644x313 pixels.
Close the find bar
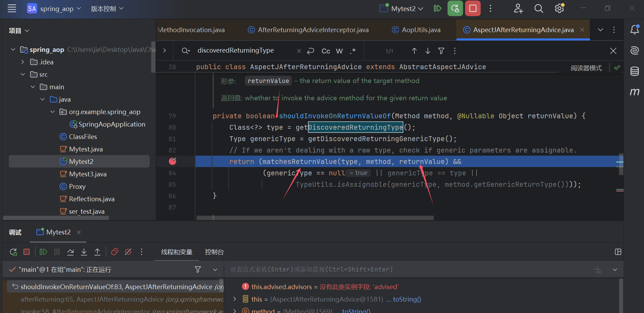point(613,51)
